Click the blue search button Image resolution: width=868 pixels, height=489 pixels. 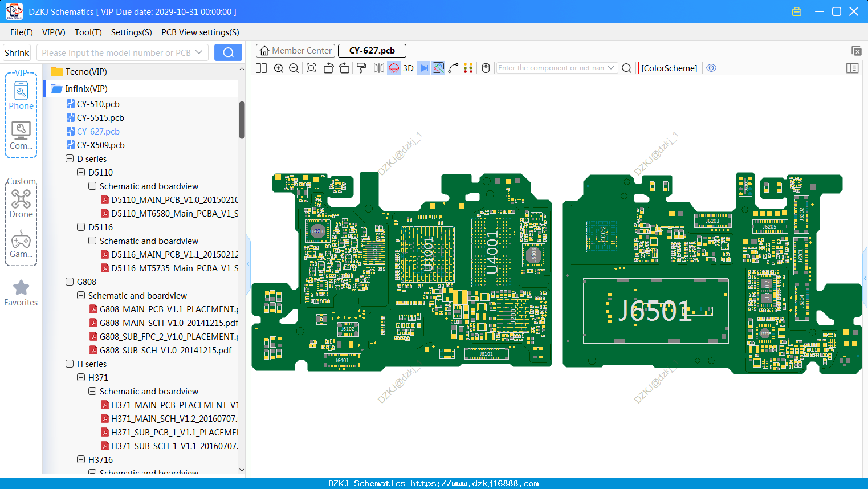[228, 52]
